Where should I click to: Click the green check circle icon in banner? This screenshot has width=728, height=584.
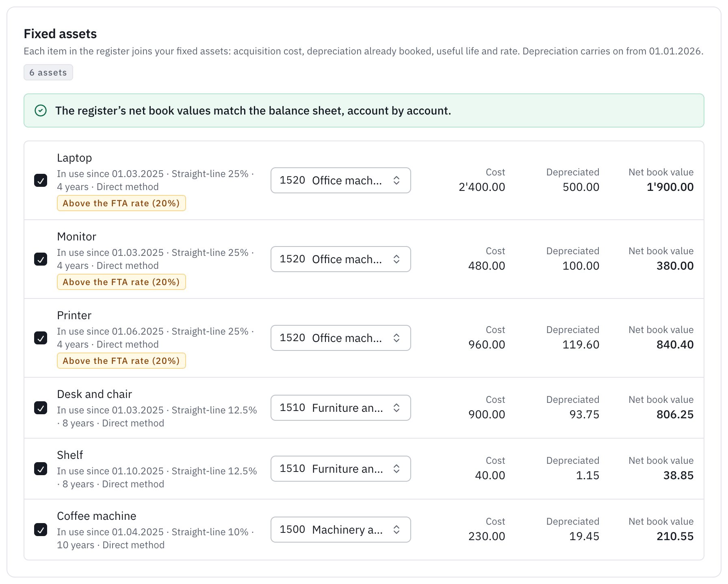41,110
